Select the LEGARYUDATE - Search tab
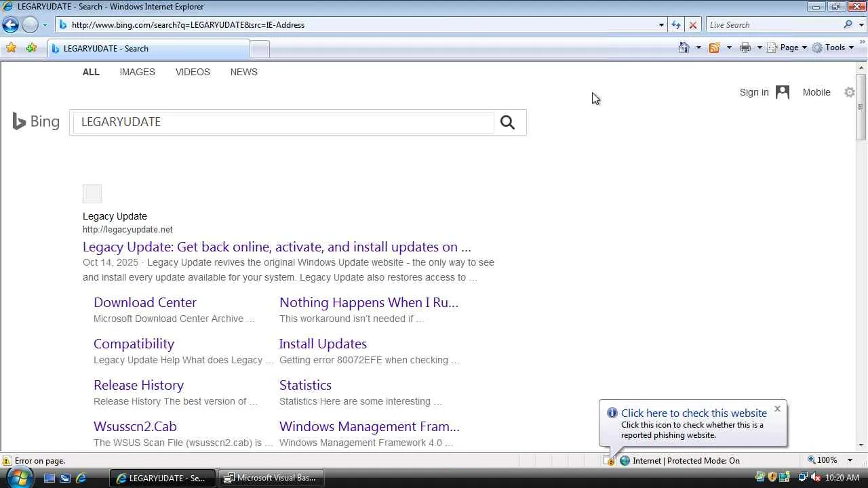This screenshot has height=488, width=868. [x=149, y=49]
